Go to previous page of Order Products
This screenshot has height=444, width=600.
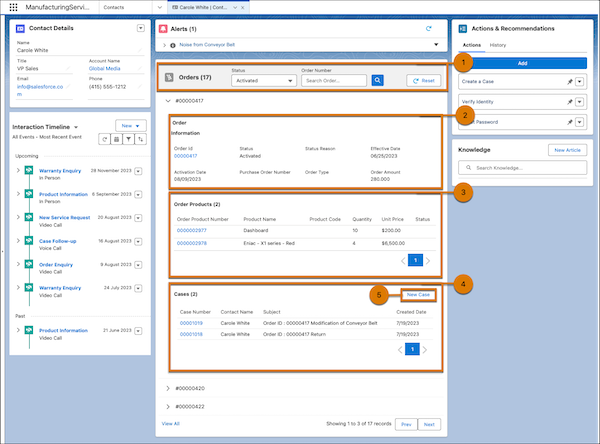click(403, 261)
